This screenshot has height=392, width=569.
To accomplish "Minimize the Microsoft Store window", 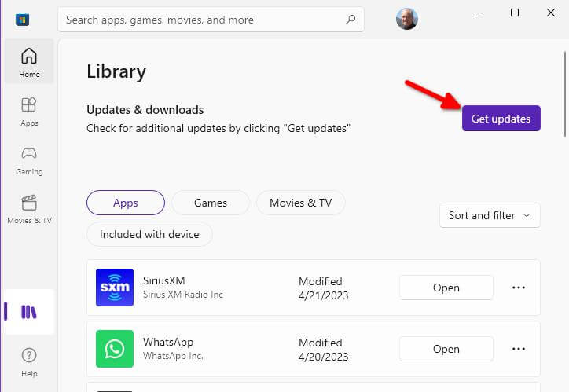I will tap(479, 13).
